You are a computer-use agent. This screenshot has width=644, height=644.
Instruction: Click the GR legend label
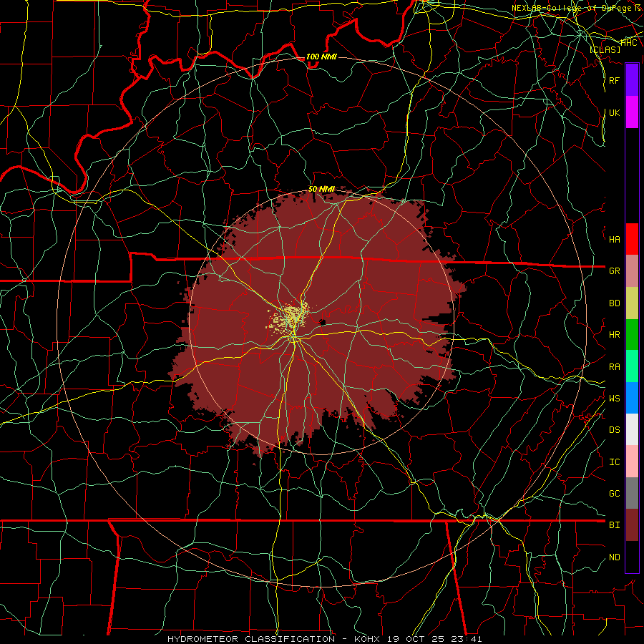(x=615, y=271)
